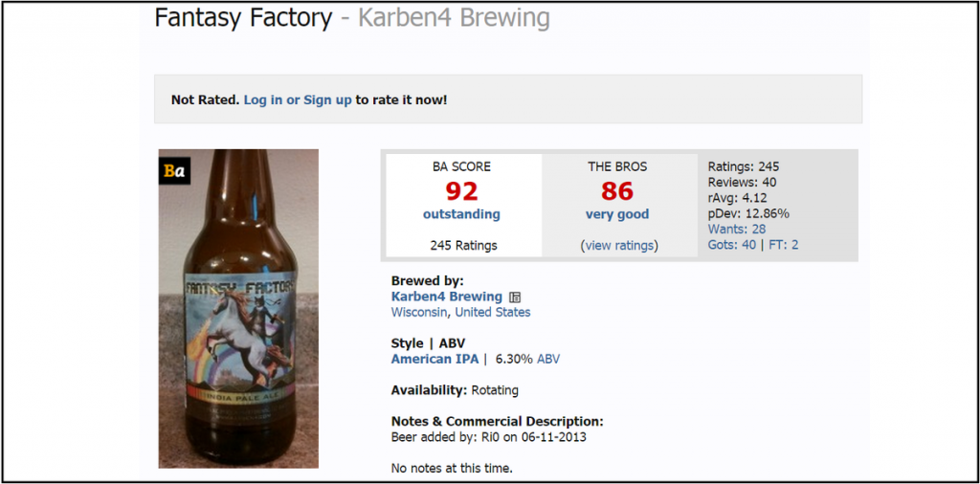This screenshot has width=980, height=484.
Task: Open the "view ratings" link
Action: coord(618,246)
